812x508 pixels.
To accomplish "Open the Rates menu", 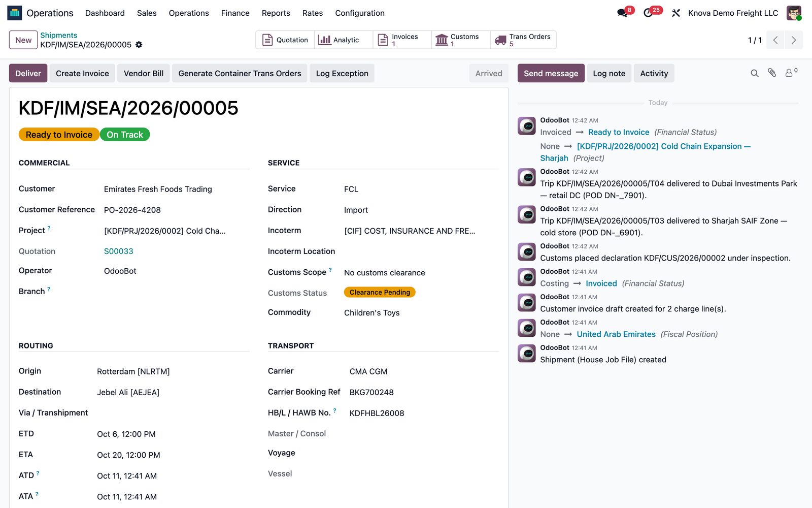I will tap(313, 13).
